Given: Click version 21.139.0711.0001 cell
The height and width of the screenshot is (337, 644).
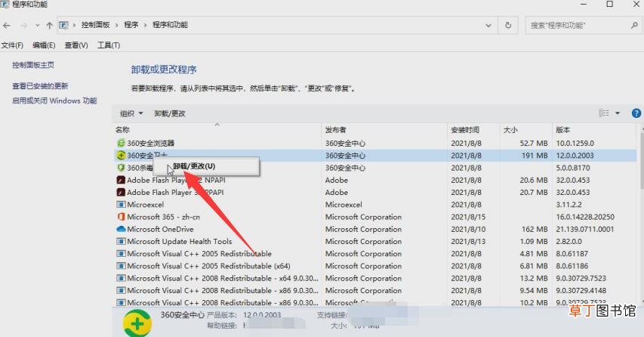Looking at the screenshot, I should point(585,229).
